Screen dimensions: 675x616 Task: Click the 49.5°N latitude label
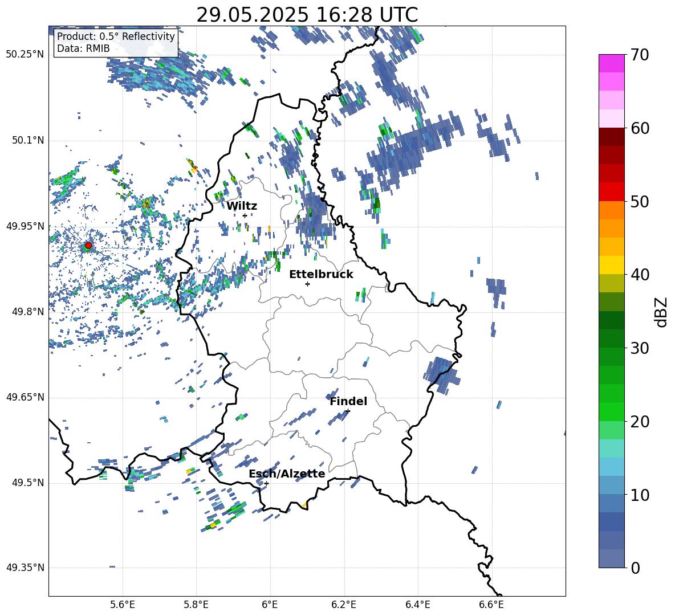click(27, 483)
